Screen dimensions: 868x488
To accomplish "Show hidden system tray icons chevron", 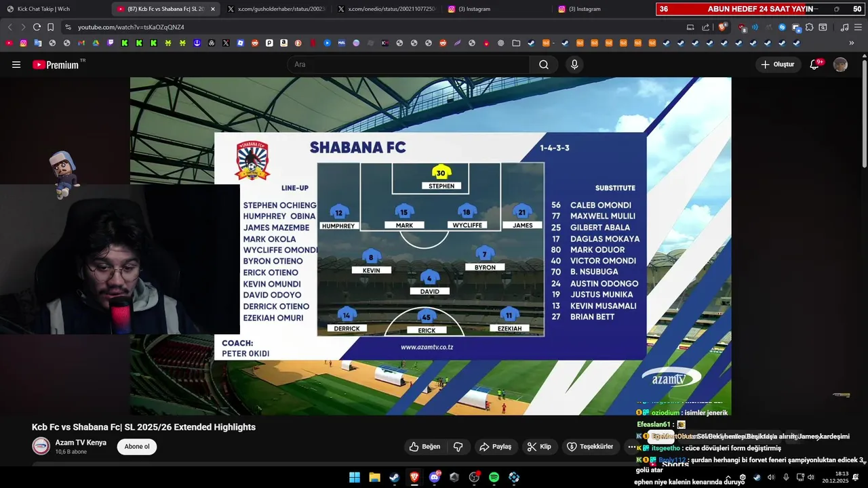I will click(728, 477).
